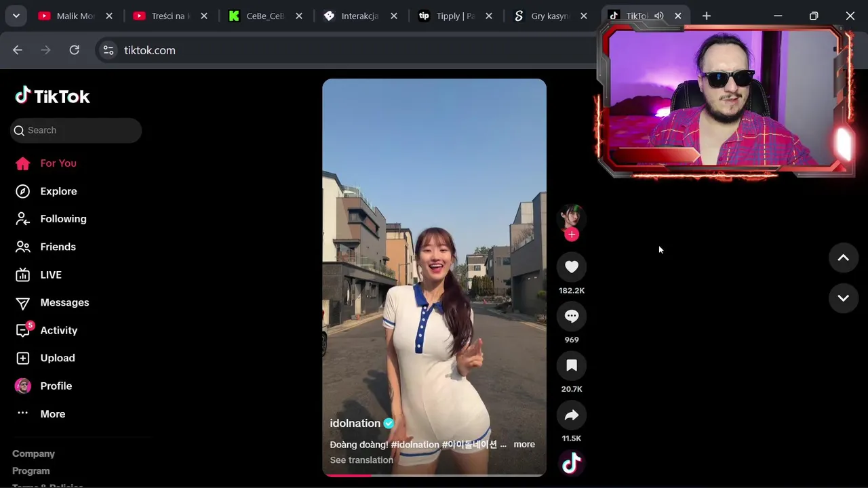Seek on the video progress bar
The image size is (868, 488).
tap(434, 475)
